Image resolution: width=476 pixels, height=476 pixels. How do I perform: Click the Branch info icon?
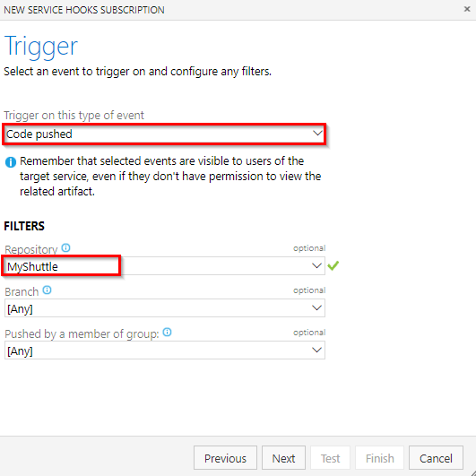[x=47, y=290]
